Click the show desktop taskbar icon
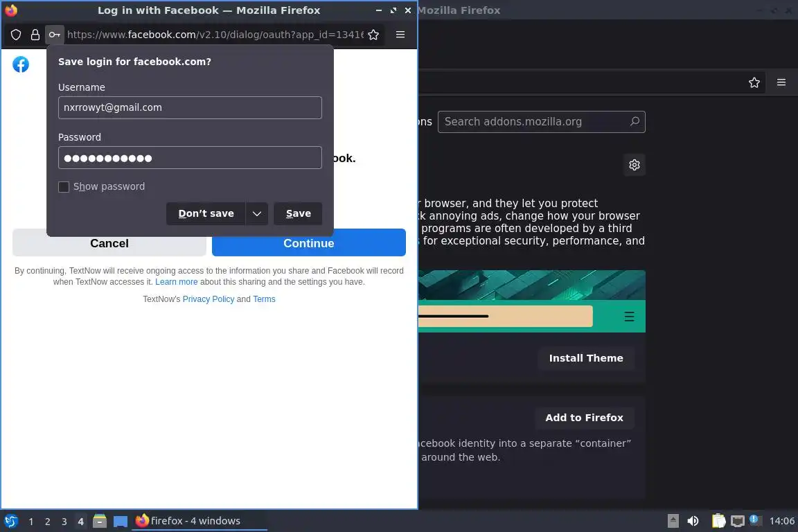 click(x=120, y=522)
